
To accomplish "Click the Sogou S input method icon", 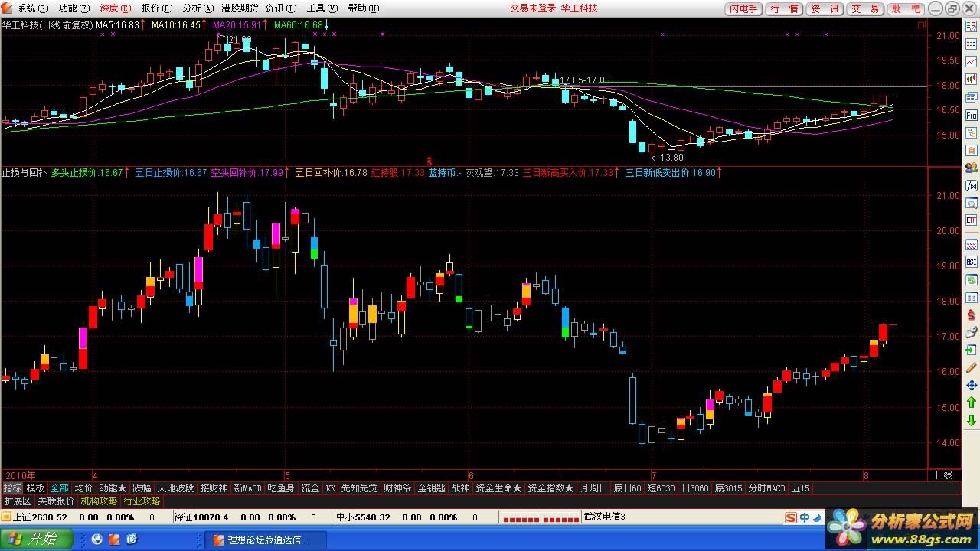I will [791, 518].
